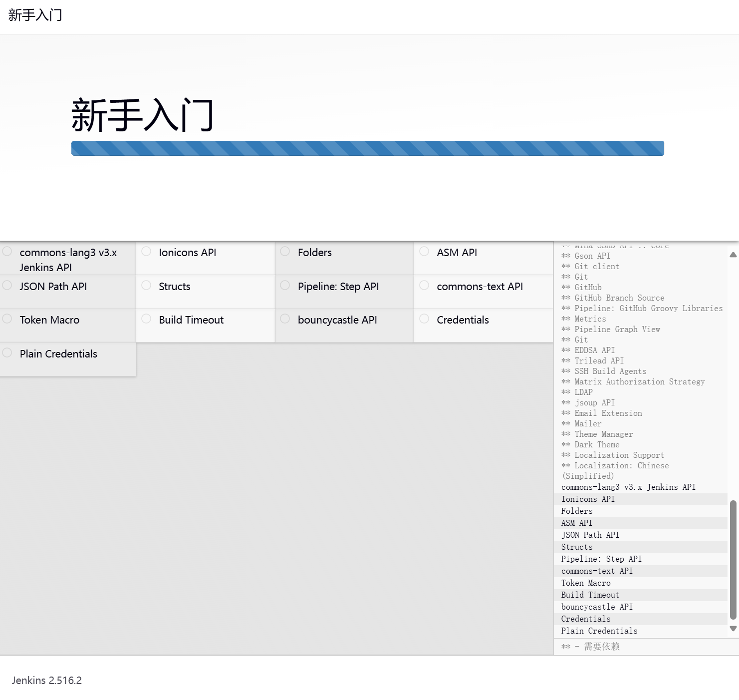Click status circle next to ASM API
Image resolution: width=739 pixels, height=700 pixels.
click(x=424, y=251)
